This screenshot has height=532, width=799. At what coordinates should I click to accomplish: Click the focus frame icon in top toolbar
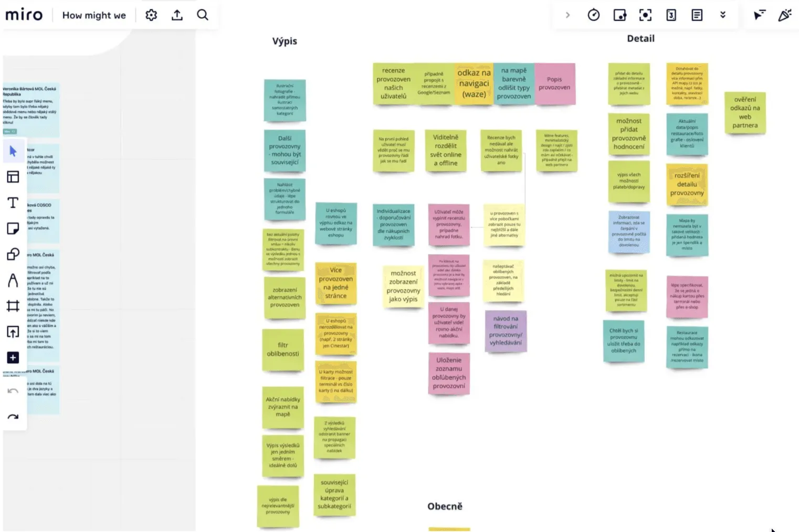tap(645, 15)
